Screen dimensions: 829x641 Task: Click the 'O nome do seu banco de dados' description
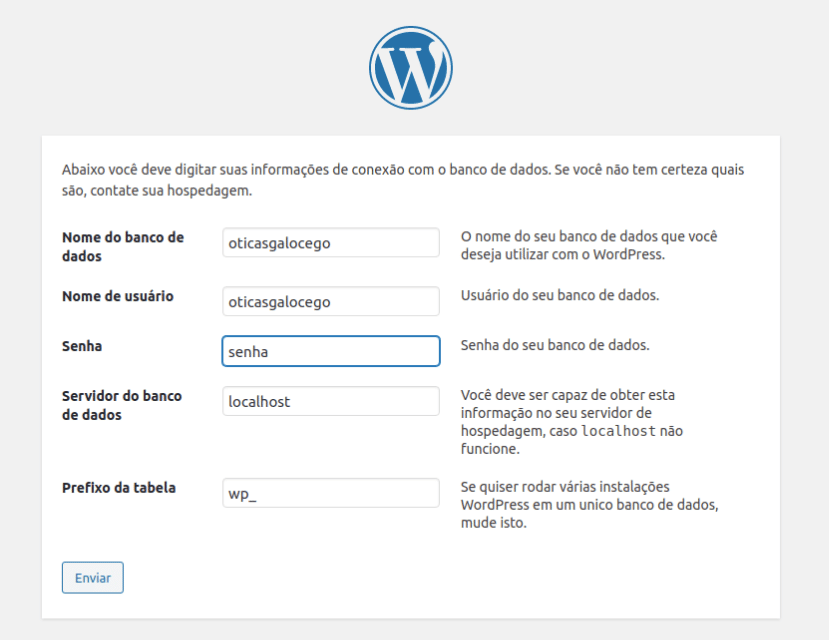[x=589, y=245]
